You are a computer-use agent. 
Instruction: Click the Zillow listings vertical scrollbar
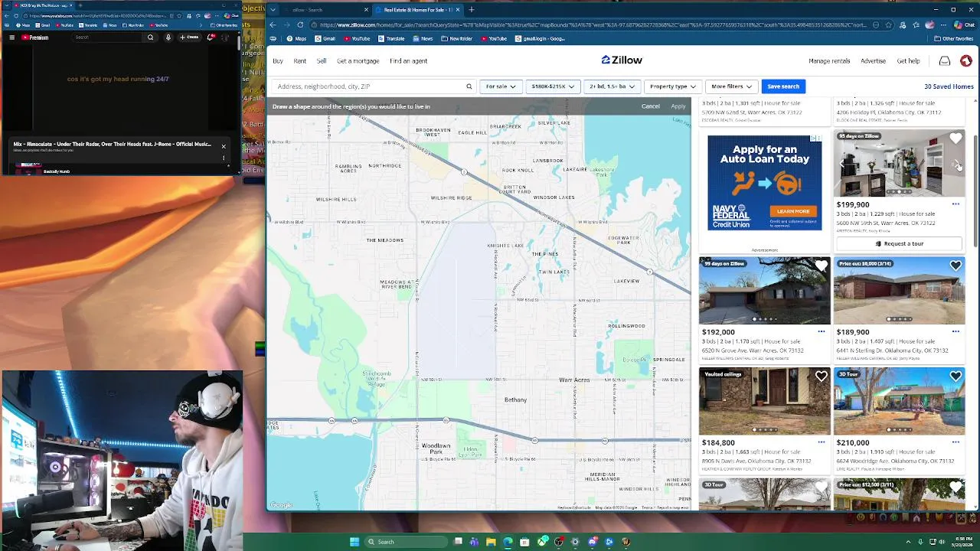975,190
